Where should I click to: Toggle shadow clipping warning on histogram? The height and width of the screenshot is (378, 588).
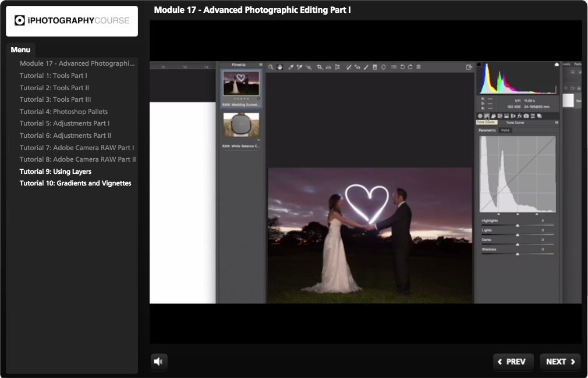click(479, 65)
